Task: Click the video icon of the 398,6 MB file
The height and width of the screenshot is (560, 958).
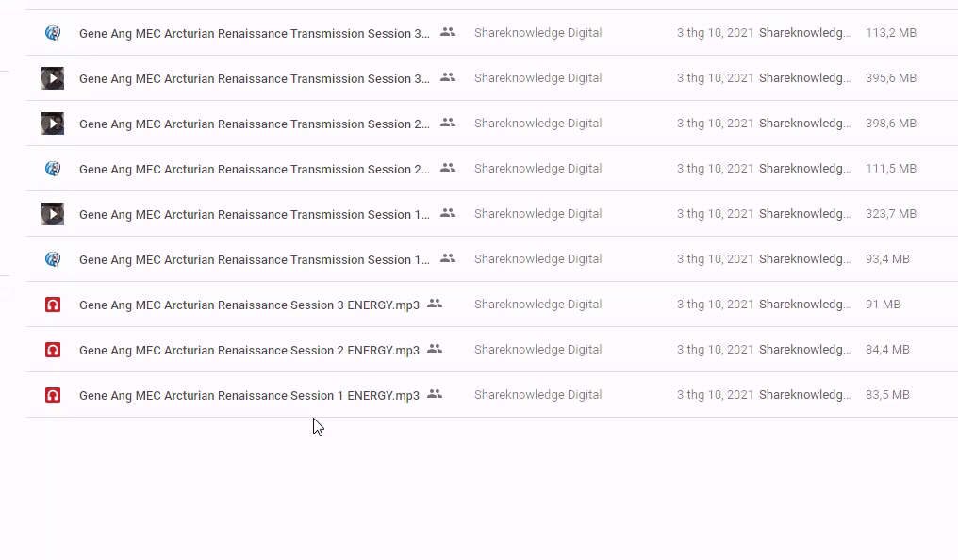Action: pos(53,124)
